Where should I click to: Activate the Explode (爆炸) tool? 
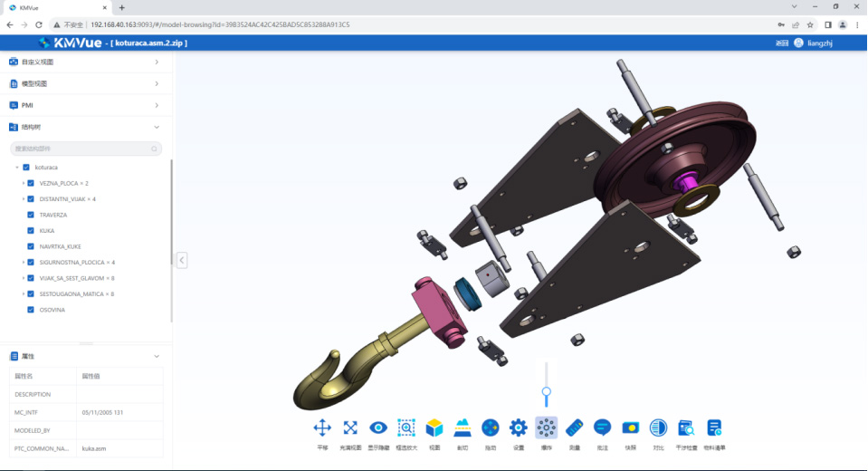546,428
